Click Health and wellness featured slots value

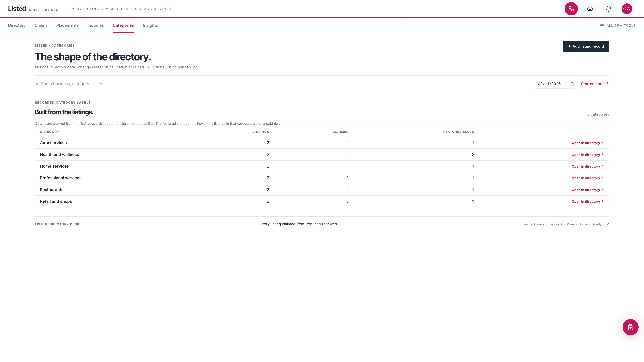point(473,155)
